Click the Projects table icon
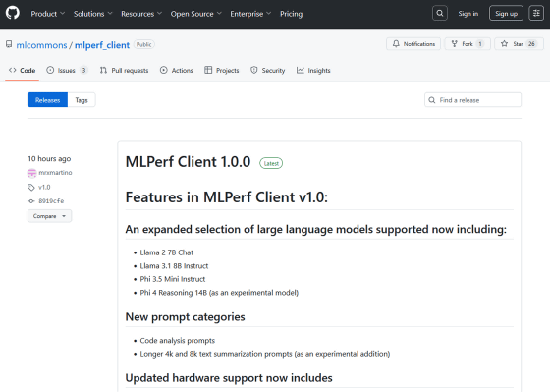The height and width of the screenshot is (392, 550). point(208,70)
